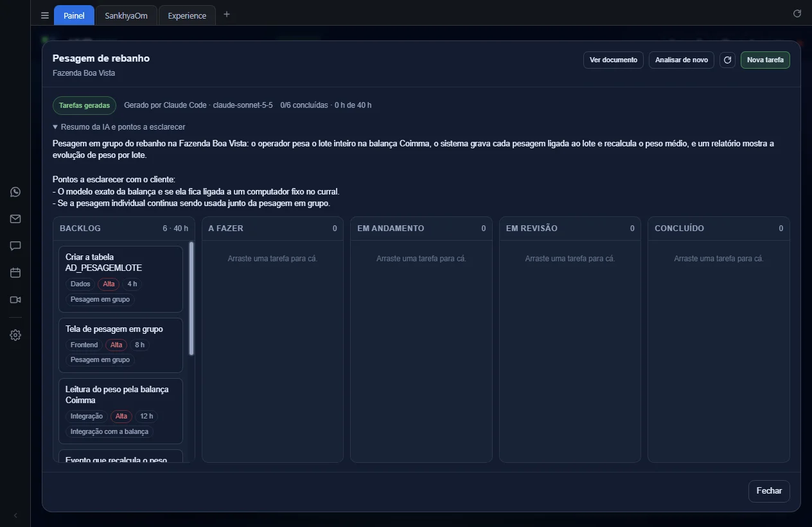
Task: Click the Backlog count 6 · 40 h
Action: pos(175,229)
